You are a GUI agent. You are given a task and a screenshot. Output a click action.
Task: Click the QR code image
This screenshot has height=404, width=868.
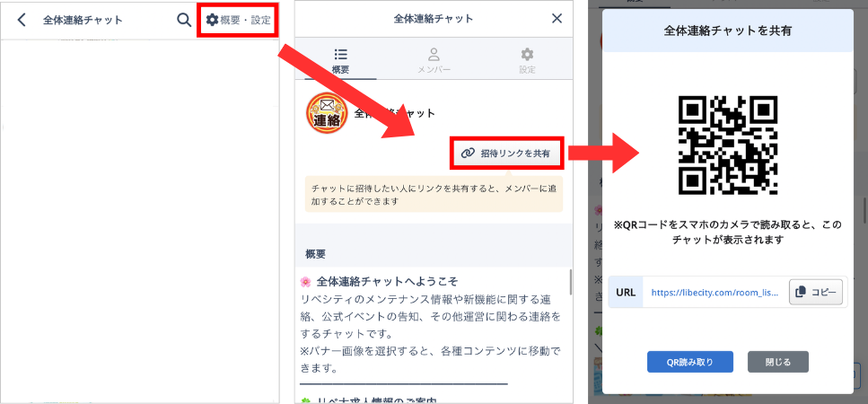pos(727,145)
